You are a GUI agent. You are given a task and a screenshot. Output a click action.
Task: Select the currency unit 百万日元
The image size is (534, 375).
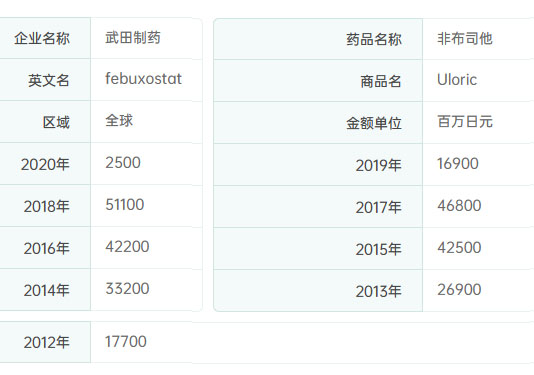(x=465, y=122)
